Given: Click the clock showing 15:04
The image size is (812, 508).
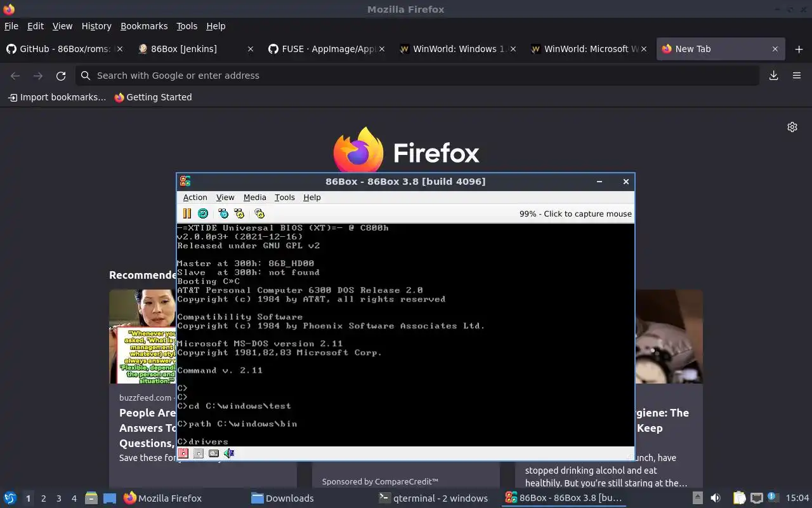Looking at the screenshot, I should 797,498.
